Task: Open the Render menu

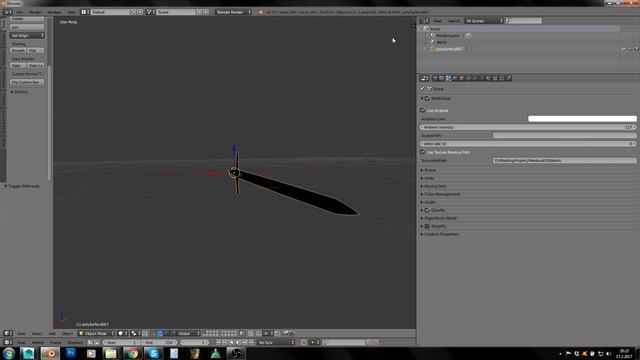Action: pos(35,12)
